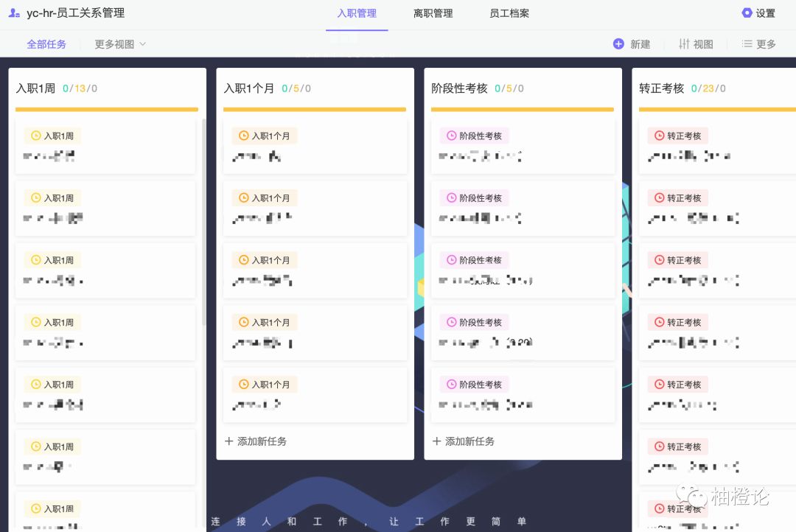Click the 入职1个月 tag on second card
Viewport: 796px width, 532px height.
(264, 198)
